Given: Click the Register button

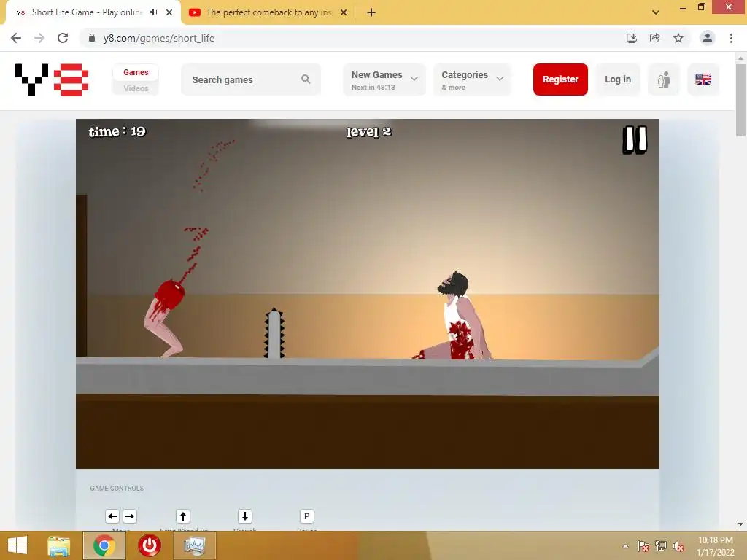Looking at the screenshot, I should [560, 79].
